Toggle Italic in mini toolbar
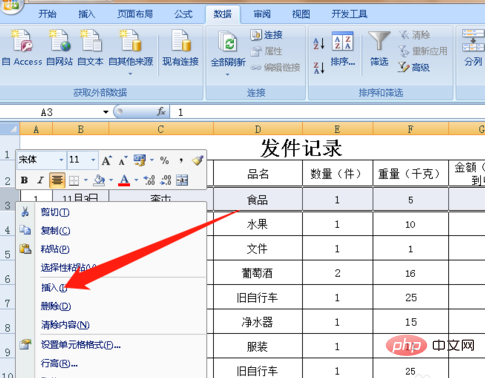This screenshot has width=485, height=378. tap(40, 180)
